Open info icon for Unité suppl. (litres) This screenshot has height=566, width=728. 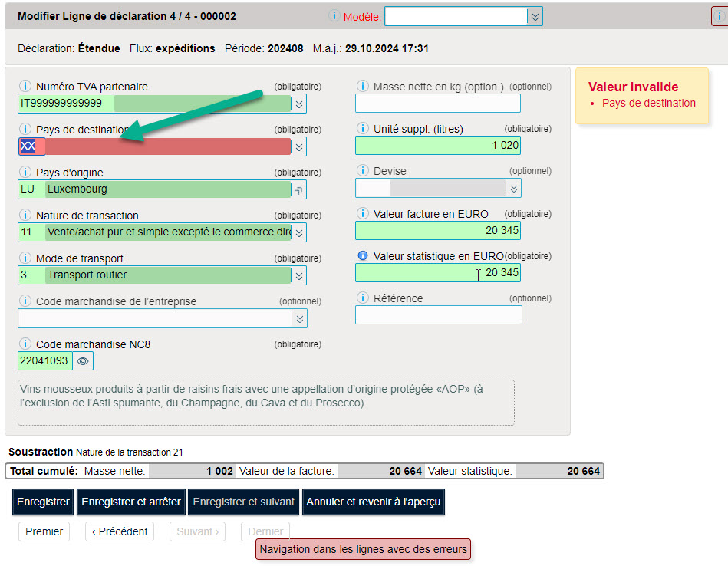click(x=363, y=128)
